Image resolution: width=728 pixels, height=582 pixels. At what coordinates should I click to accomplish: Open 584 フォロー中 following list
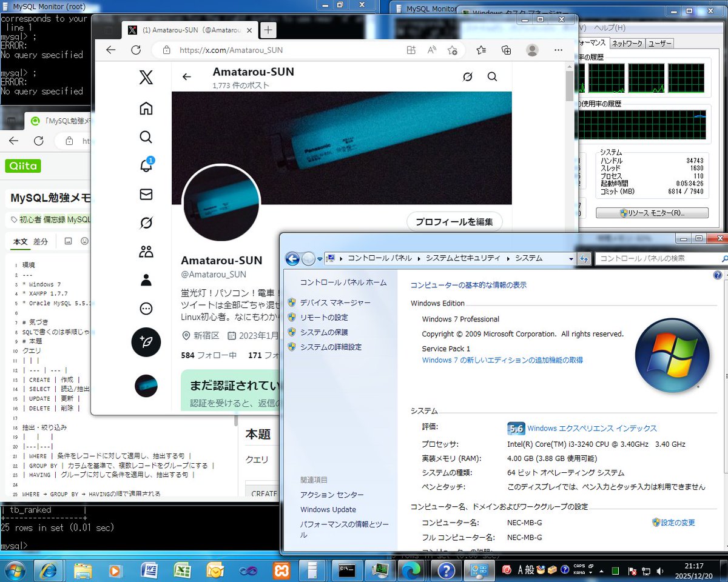(209, 355)
